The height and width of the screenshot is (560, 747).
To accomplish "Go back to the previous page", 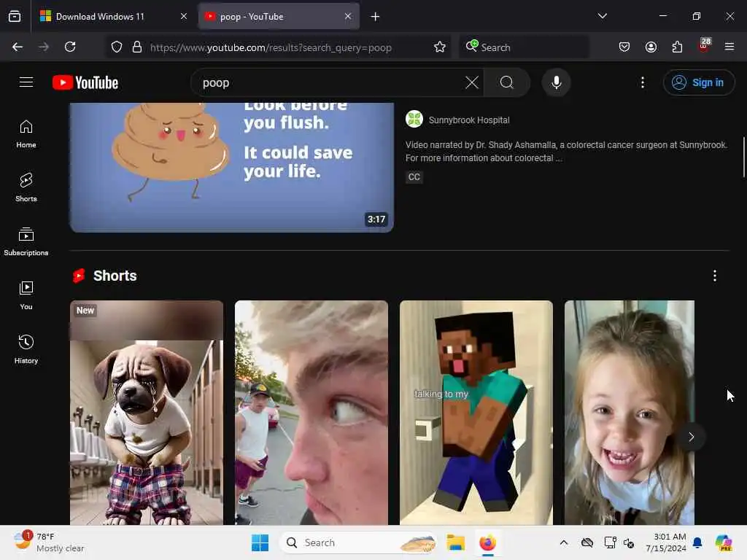I will click(x=18, y=47).
